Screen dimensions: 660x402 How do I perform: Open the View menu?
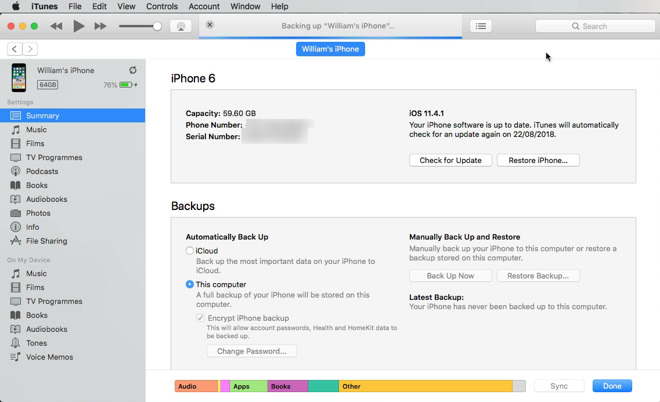tap(126, 6)
